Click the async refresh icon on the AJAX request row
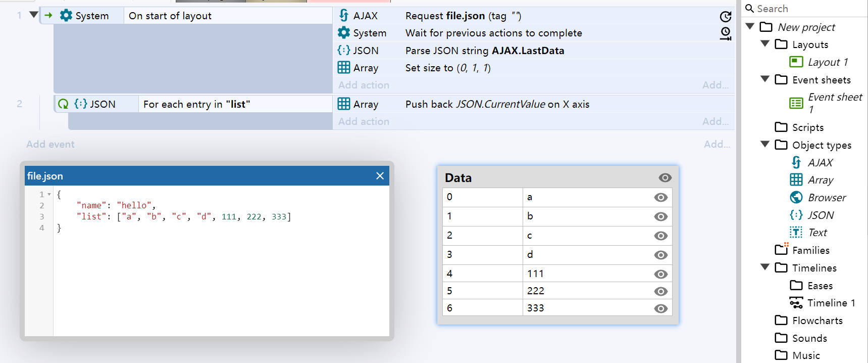Screen dimensions: 868x363 pos(726,17)
